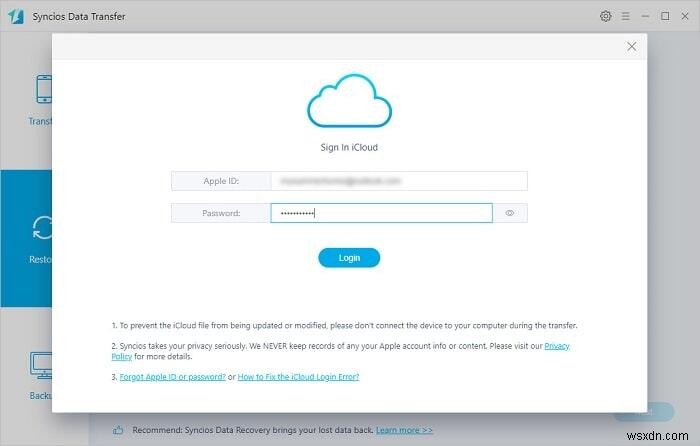Click the thumbs-up Recommend icon
Viewport: 700px width, 446px height.
tap(118, 430)
